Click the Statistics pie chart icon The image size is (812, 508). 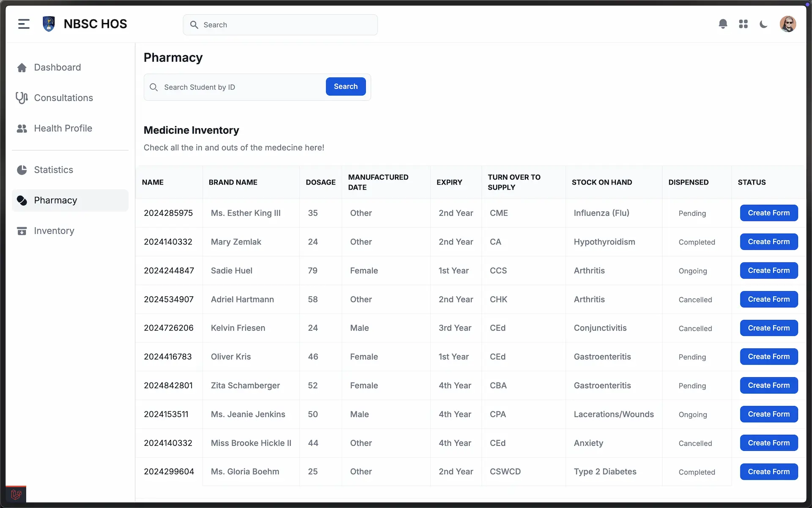[x=22, y=170]
